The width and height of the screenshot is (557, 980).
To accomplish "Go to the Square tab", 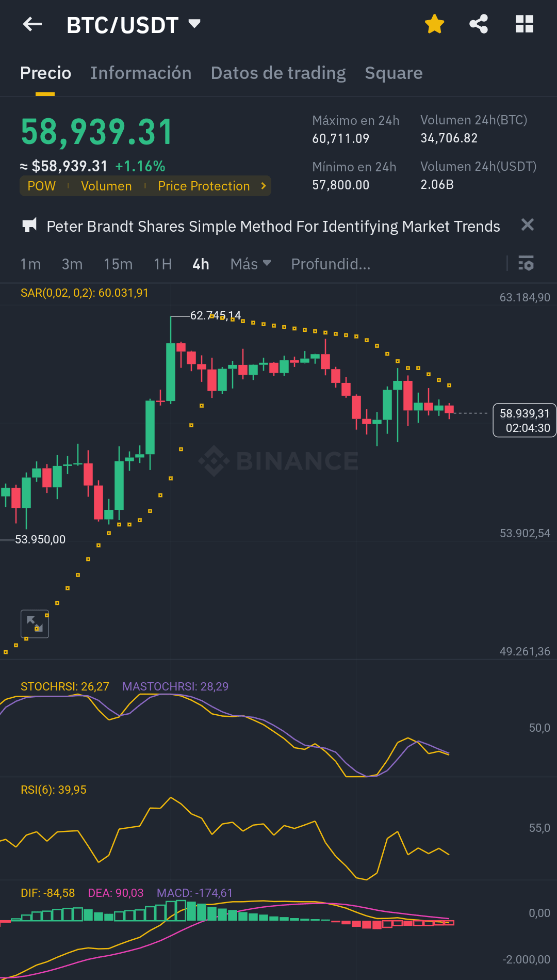I will 394,73.
